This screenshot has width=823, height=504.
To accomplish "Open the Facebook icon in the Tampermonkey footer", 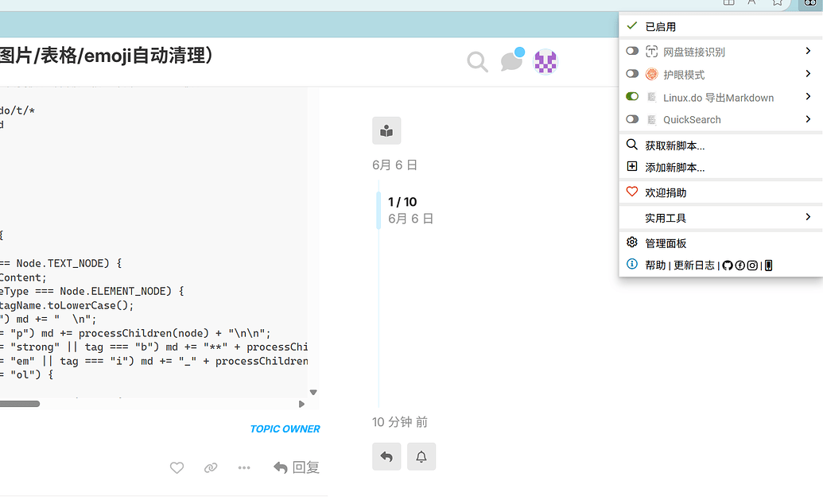I will [740, 266].
